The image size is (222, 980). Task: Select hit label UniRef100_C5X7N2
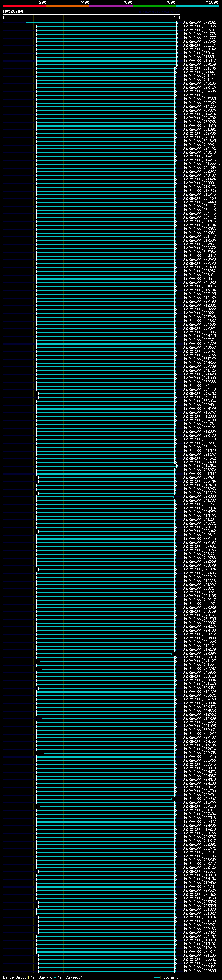coord(199,394)
